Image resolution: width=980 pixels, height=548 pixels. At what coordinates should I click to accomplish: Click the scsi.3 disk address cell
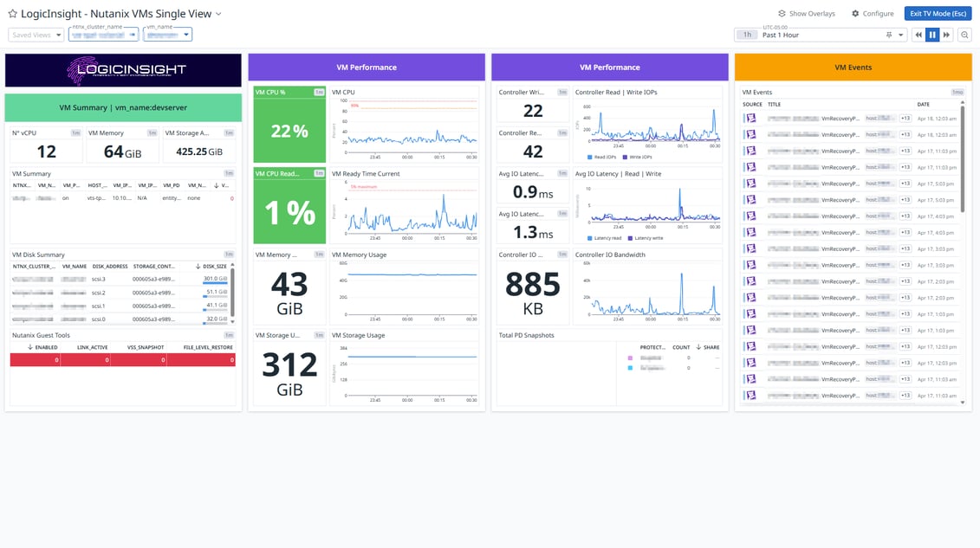coord(99,279)
